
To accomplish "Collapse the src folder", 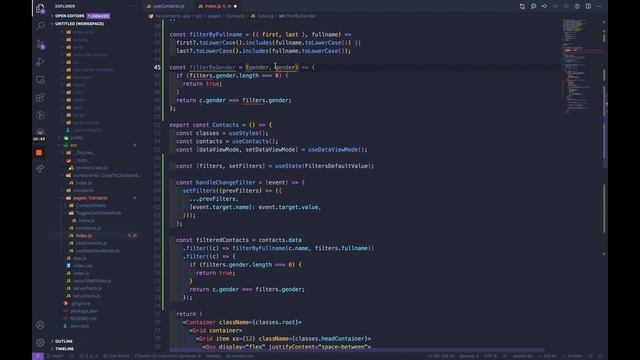I will (x=73, y=145).
